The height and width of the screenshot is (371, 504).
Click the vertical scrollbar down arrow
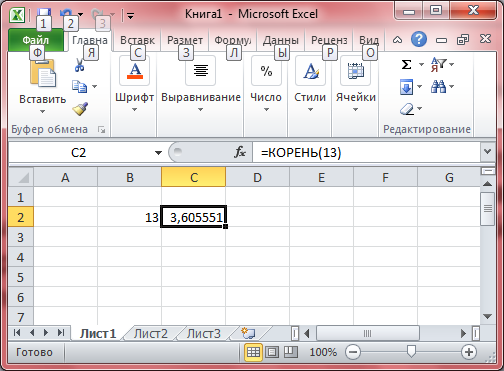coord(488,316)
